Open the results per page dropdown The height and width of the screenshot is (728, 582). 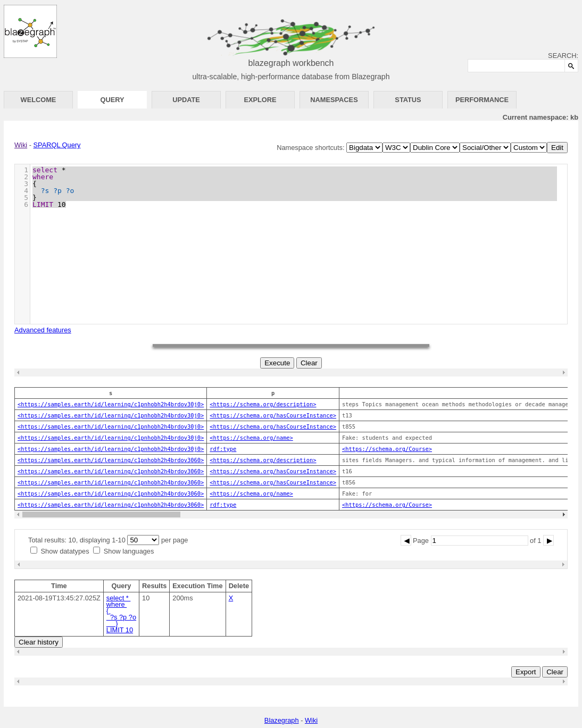click(143, 540)
